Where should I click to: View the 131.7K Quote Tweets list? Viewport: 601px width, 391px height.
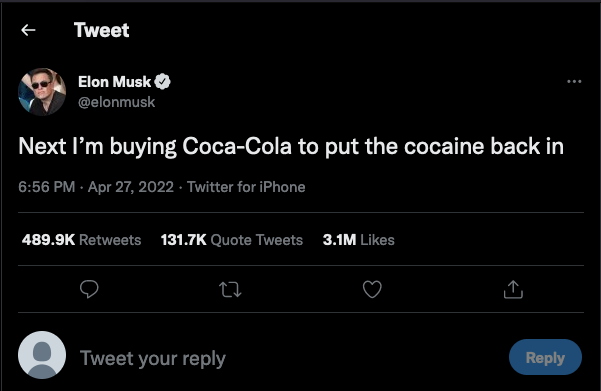pos(232,240)
